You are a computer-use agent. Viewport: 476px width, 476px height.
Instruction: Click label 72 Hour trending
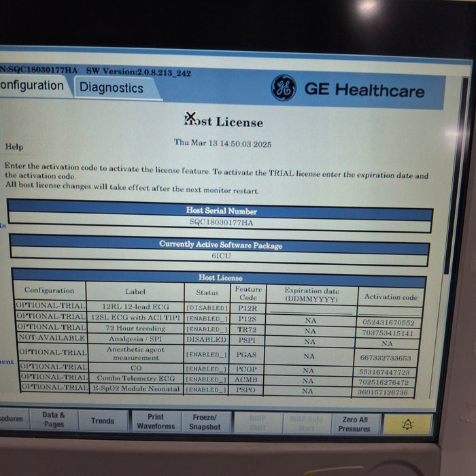point(135,328)
